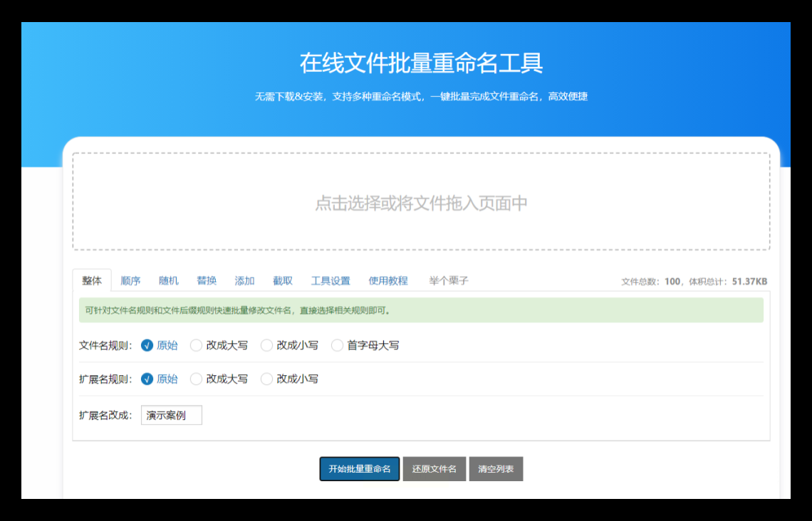The width and height of the screenshot is (812, 521).
Task: Click the 还原文件名 button
Action: pyautogui.click(x=434, y=469)
